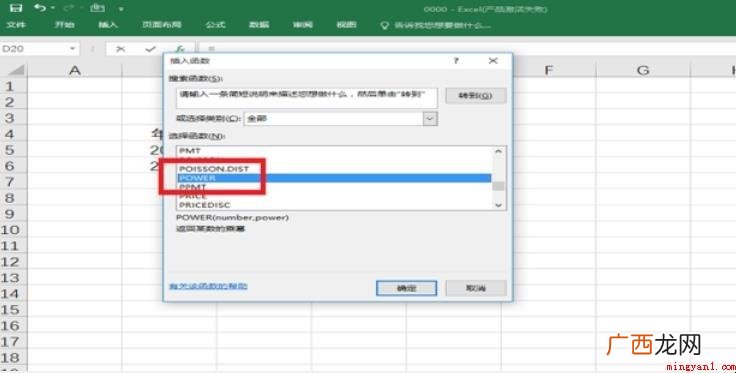Expand the Name Box dropdown arrow
This screenshot has width=736, height=373.
click(x=73, y=49)
